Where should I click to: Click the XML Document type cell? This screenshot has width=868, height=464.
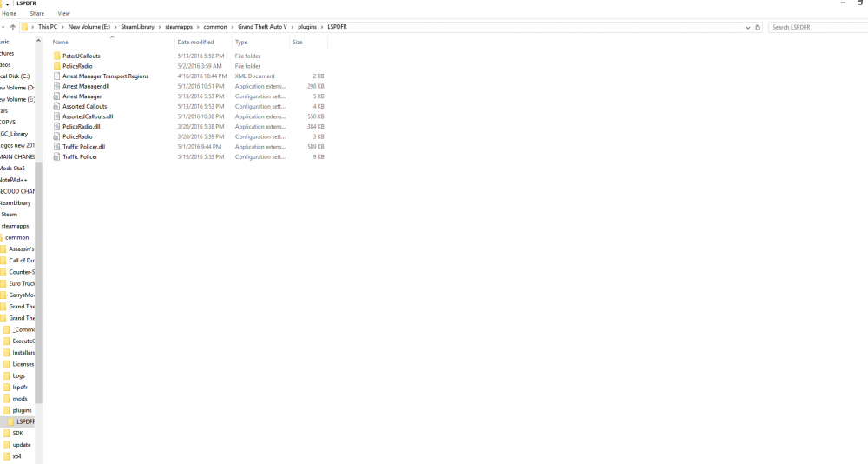tap(254, 76)
